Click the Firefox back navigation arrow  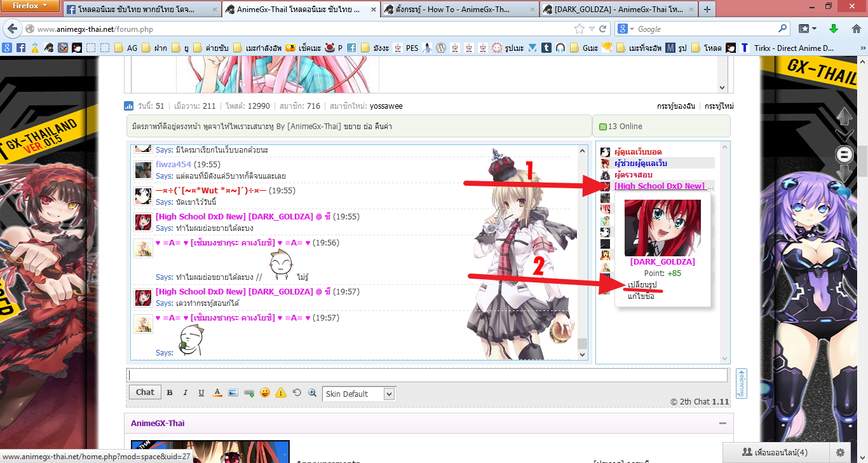click(x=12, y=29)
